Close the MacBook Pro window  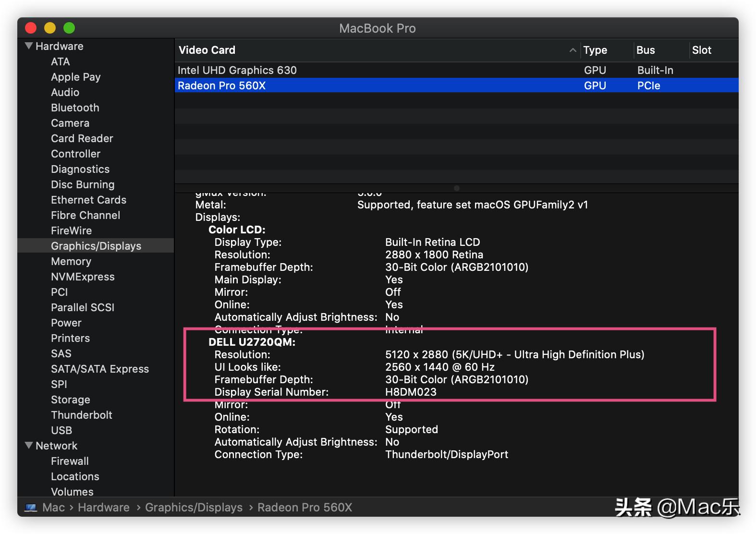point(31,28)
